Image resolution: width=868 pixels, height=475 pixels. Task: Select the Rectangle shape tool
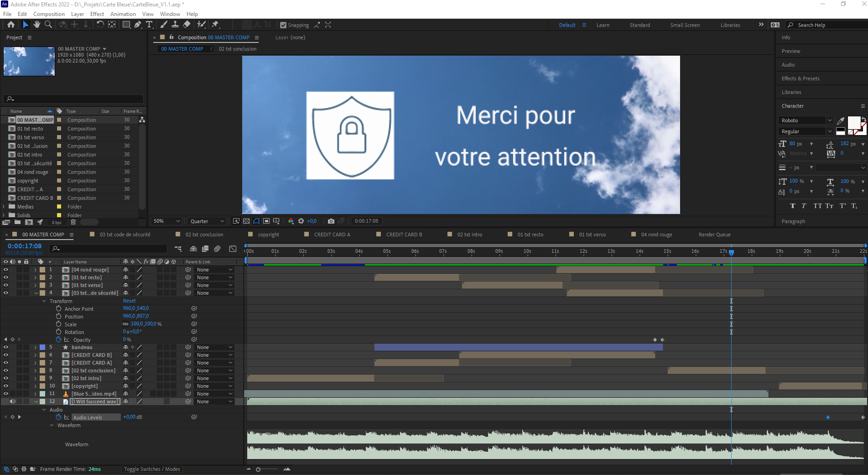click(x=126, y=25)
